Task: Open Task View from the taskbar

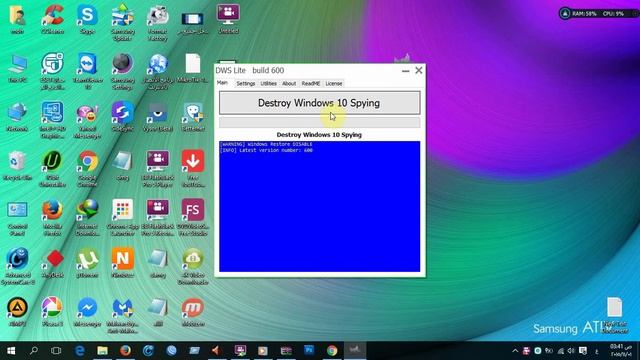Action: (56, 351)
